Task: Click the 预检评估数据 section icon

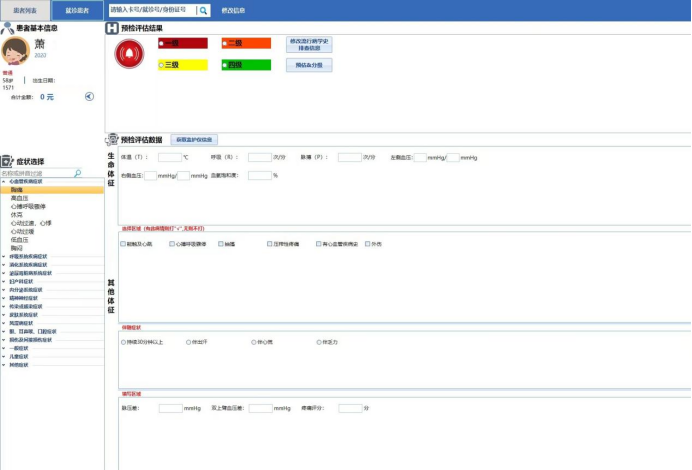Action: coord(112,139)
